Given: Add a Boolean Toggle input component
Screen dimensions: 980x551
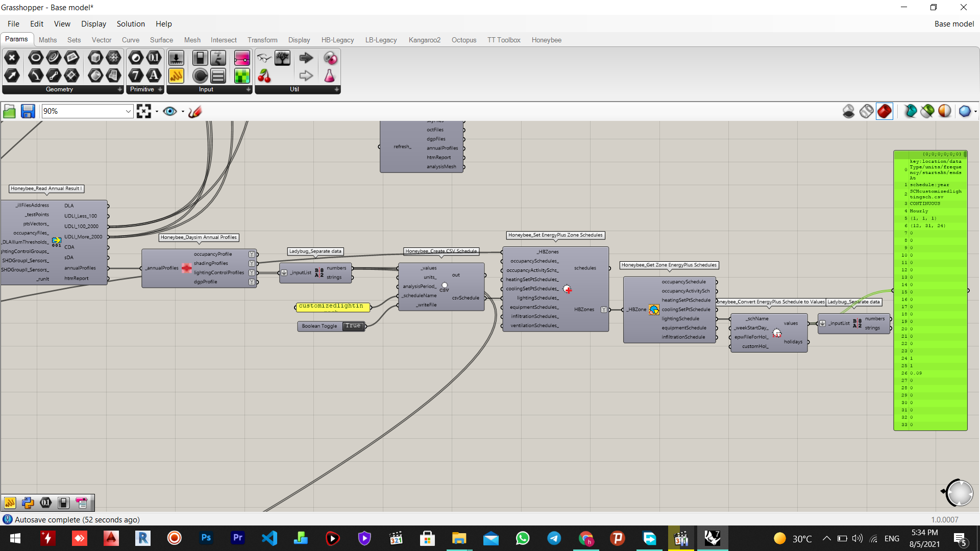Looking at the screenshot, I should point(200,58).
